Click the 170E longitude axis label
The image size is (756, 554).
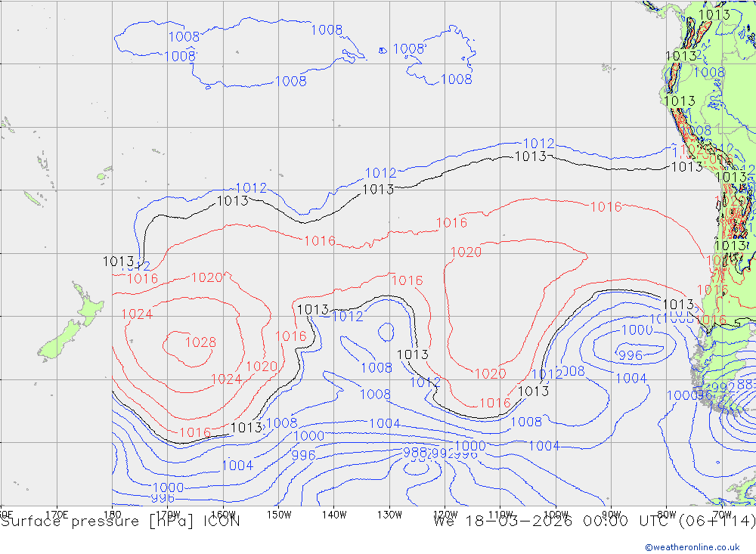point(57,515)
